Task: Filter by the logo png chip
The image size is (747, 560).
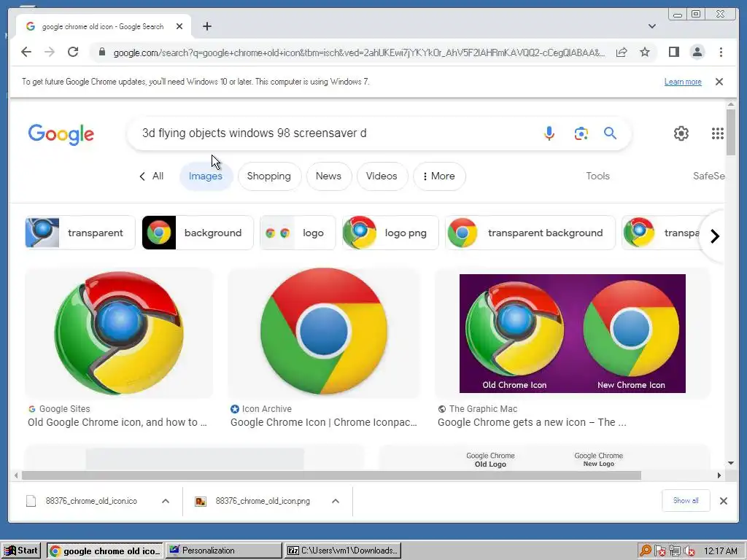Action: (x=390, y=233)
